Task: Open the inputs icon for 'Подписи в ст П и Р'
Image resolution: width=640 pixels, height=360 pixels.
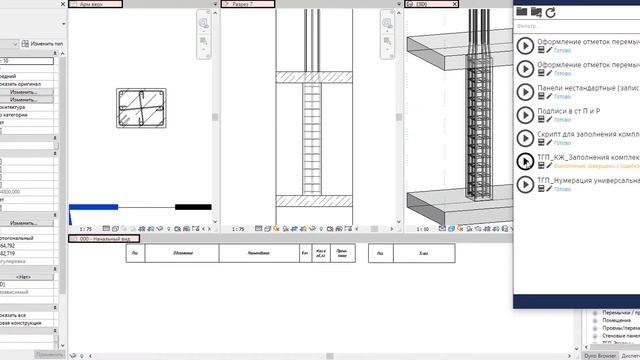Action: point(541,119)
